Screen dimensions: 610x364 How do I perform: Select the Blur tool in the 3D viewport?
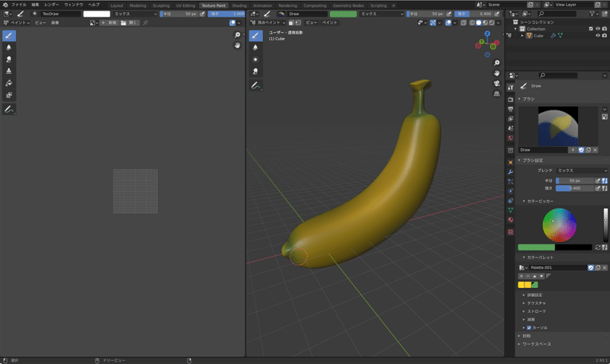pyautogui.click(x=255, y=47)
